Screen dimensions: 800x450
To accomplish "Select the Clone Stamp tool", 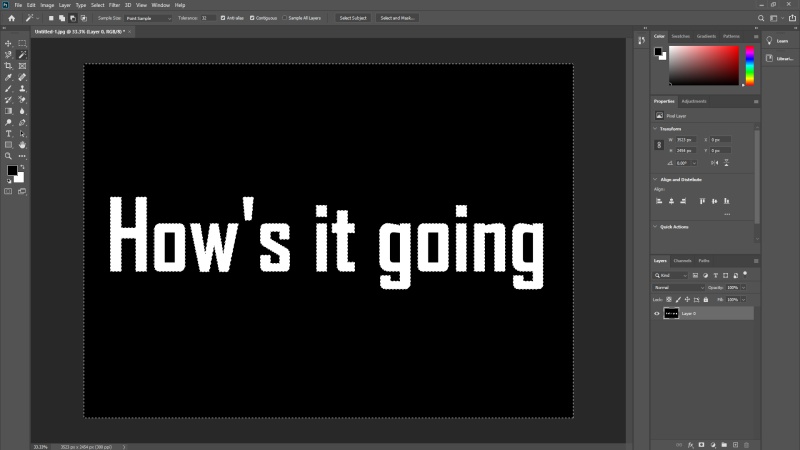I will [22, 89].
